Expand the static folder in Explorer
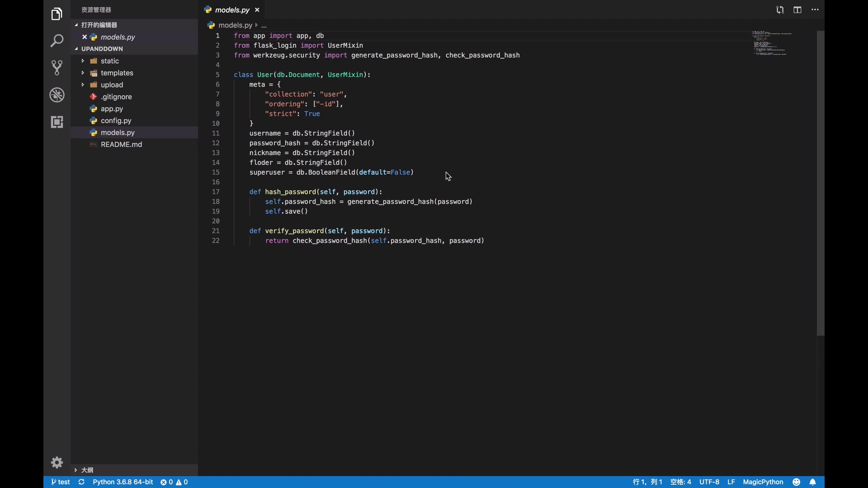 (110, 60)
